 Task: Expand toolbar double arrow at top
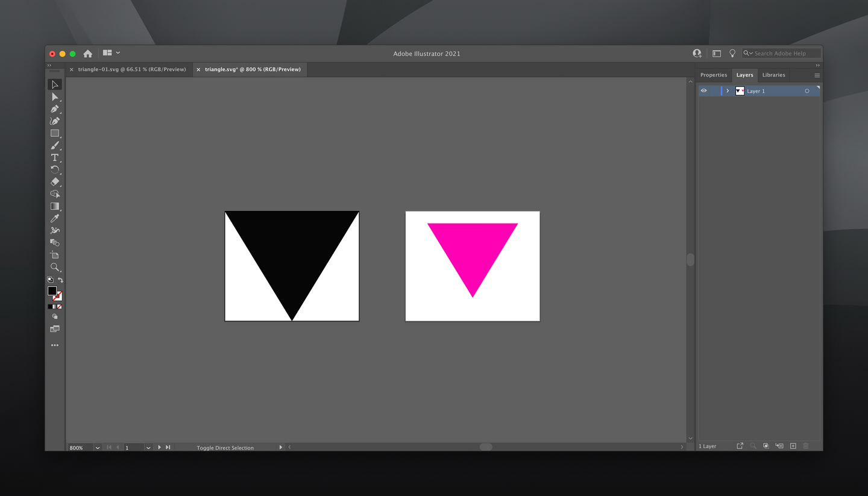click(x=49, y=65)
